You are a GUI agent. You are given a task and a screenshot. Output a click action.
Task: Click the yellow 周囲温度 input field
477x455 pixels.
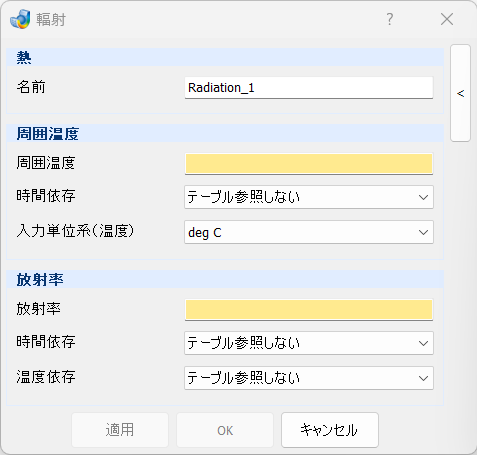pyautogui.click(x=309, y=164)
